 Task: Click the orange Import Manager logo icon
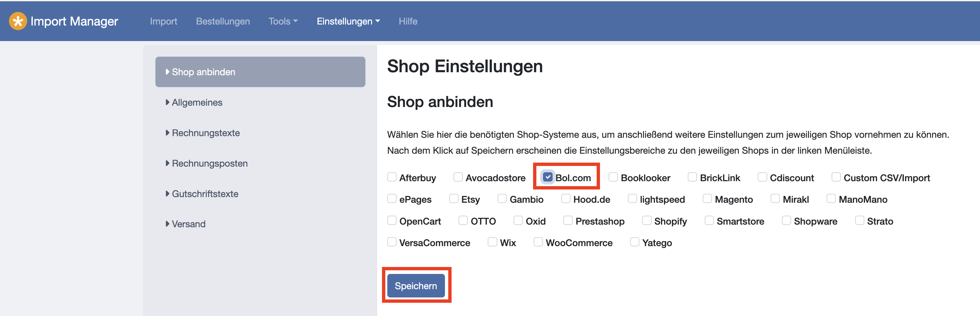pyautogui.click(x=18, y=21)
